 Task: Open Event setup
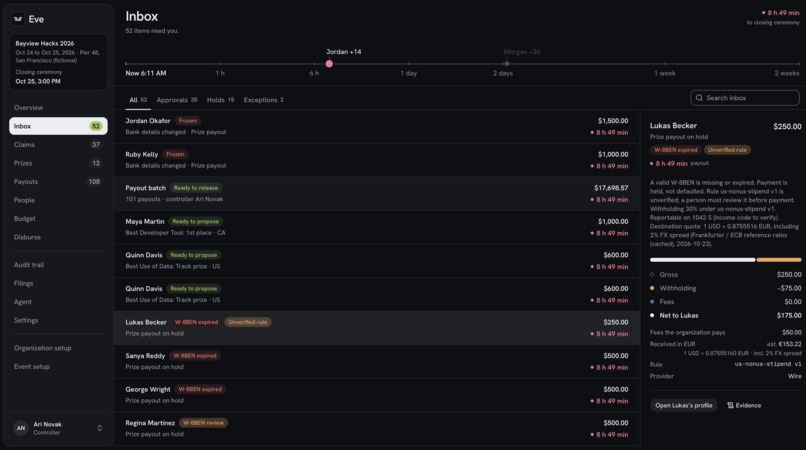(58, 367)
